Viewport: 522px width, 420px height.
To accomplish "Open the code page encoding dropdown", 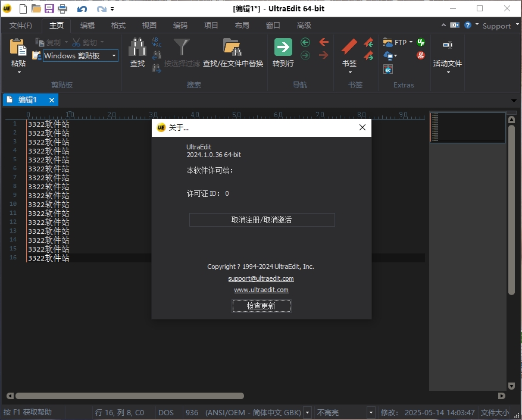I will (308, 412).
